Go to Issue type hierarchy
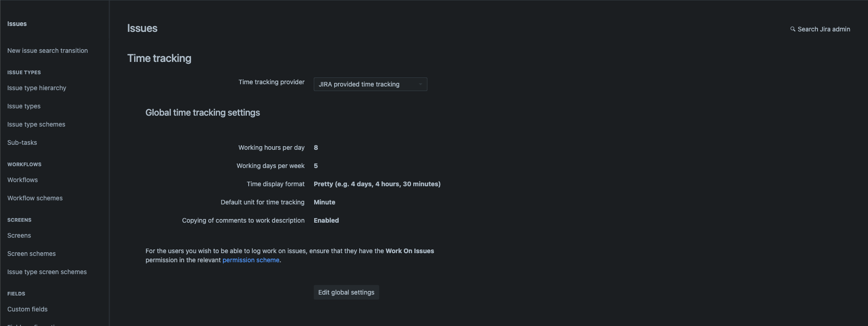Image resolution: width=868 pixels, height=326 pixels. [36, 88]
